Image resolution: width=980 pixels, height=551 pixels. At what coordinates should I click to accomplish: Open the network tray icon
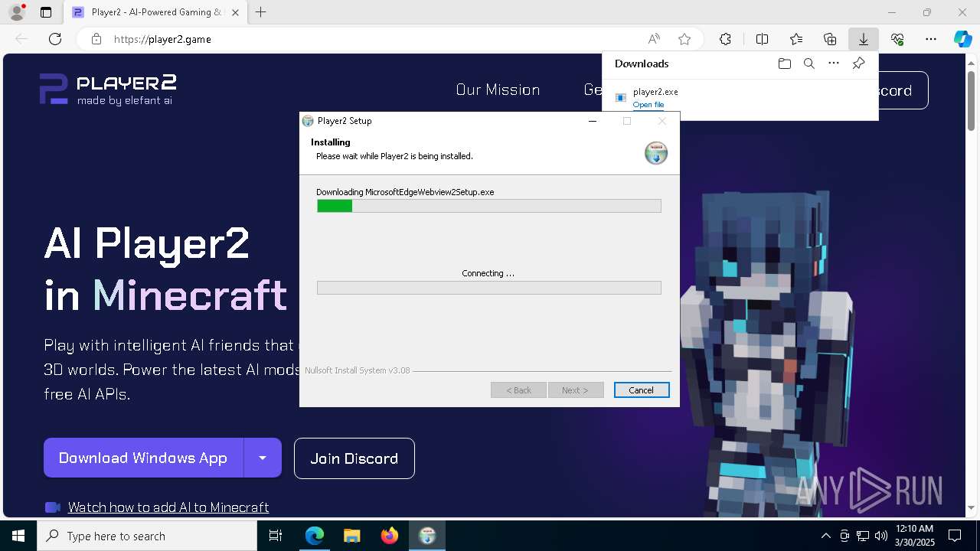(x=863, y=536)
